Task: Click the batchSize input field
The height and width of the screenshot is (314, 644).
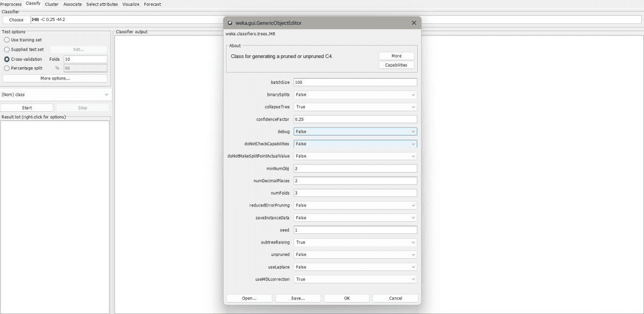Action: pos(355,82)
